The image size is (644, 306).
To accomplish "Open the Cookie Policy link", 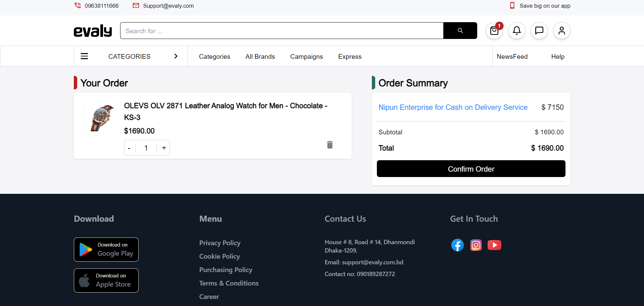I will pos(219,256).
